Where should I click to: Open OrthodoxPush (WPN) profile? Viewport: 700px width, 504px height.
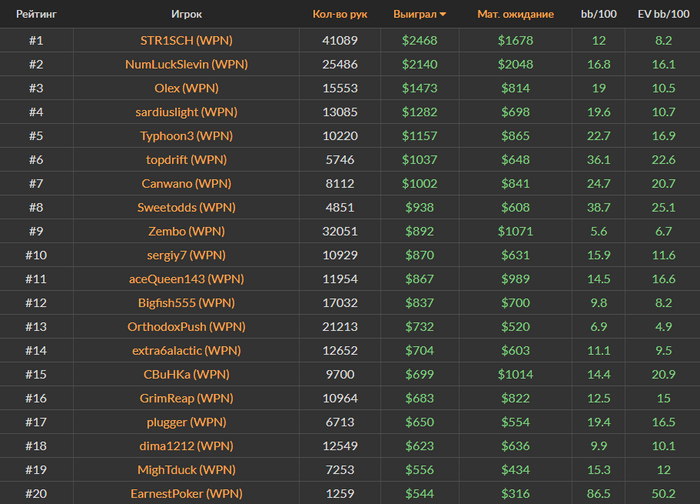[186, 326]
